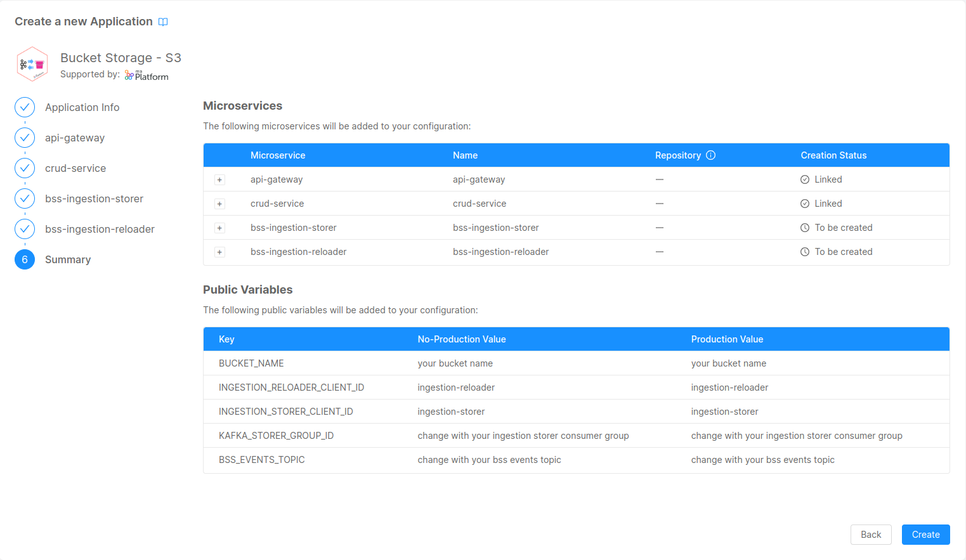966x560 pixels.
Task: Open the documentation book icon beside the title
Action: tap(163, 22)
